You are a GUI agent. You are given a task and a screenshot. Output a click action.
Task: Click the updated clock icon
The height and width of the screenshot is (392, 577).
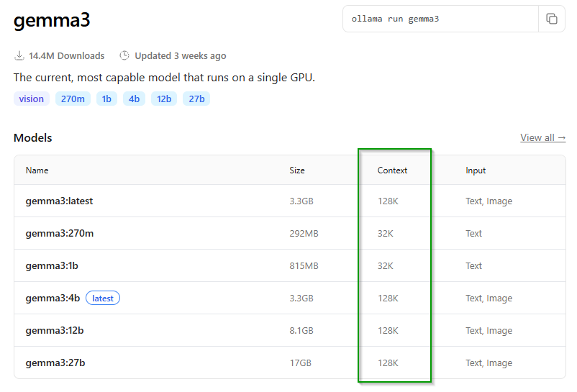pyautogui.click(x=124, y=55)
